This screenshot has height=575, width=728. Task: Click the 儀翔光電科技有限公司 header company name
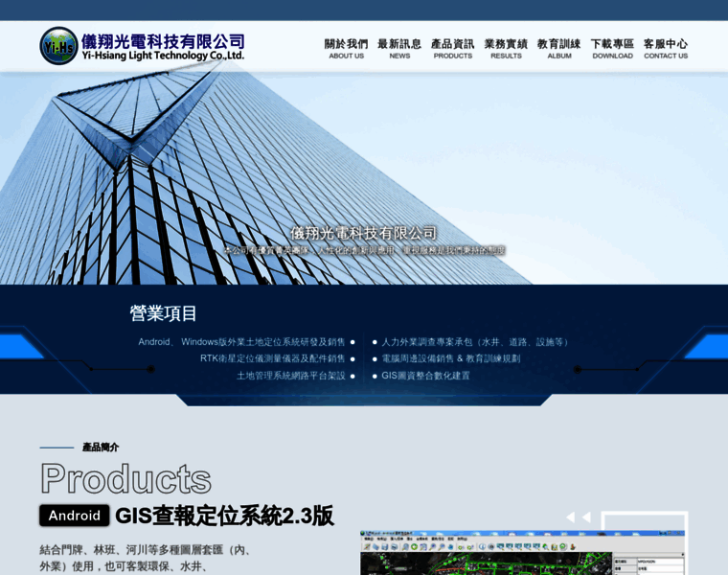[x=164, y=41]
